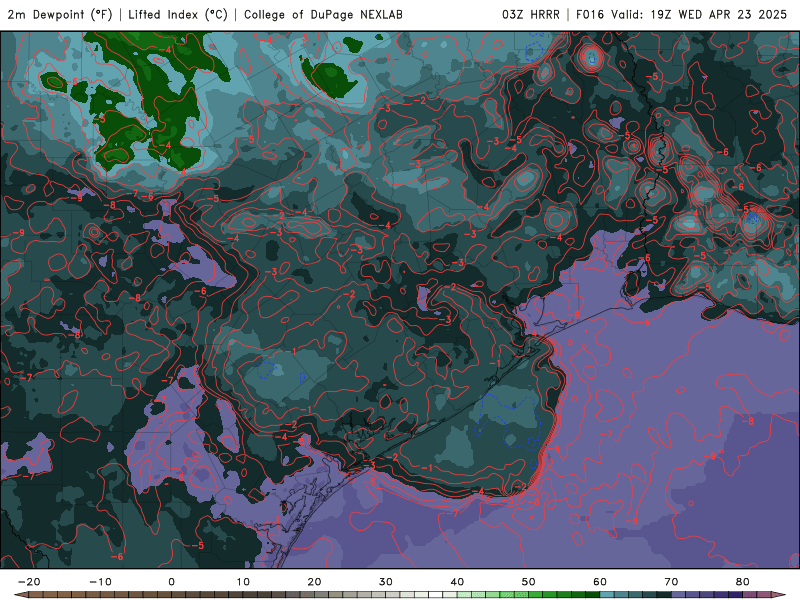Screen dimensions: 800x600
Task: Click the 20 label on the color scale
Action: (314, 582)
